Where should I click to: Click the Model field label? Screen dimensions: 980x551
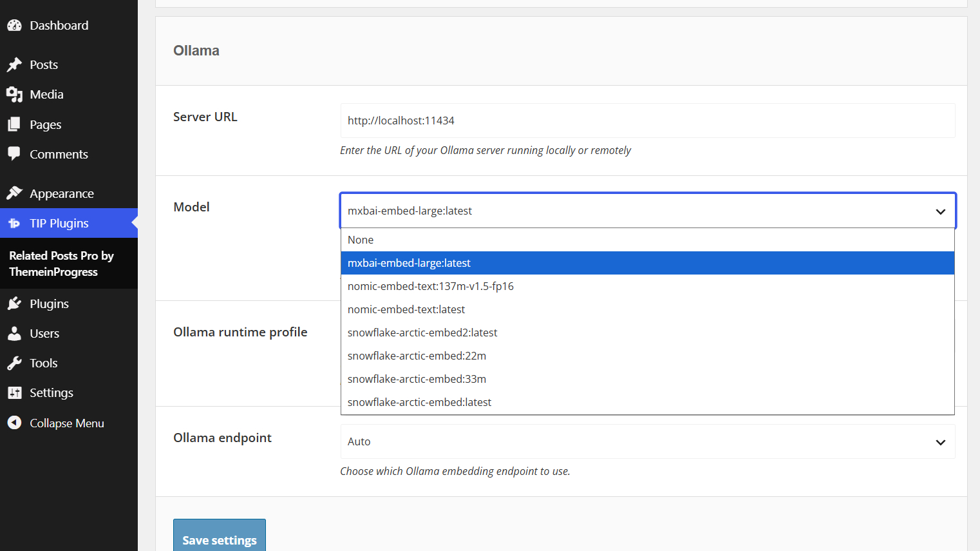[x=191, y=207]
